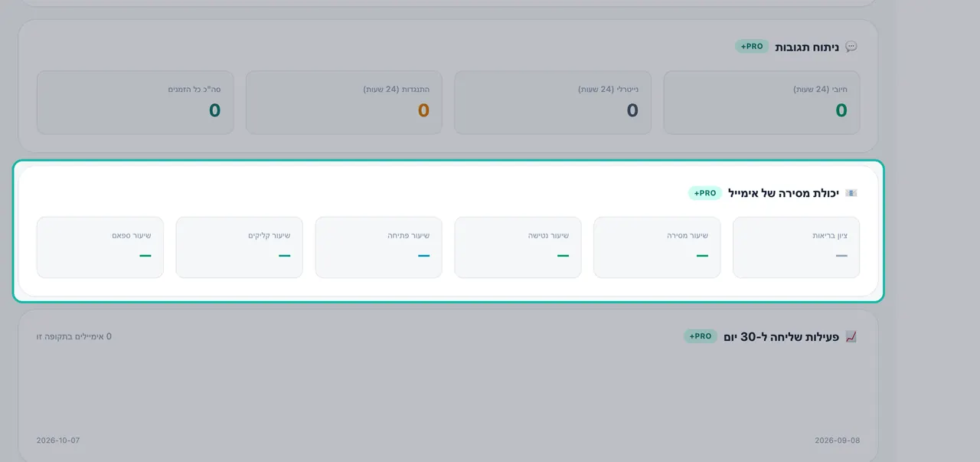Click the chart icon beside פעילות שליחה ל-30 יום
The width and height of the screenshot is (980, 462).
pos(851,336)
